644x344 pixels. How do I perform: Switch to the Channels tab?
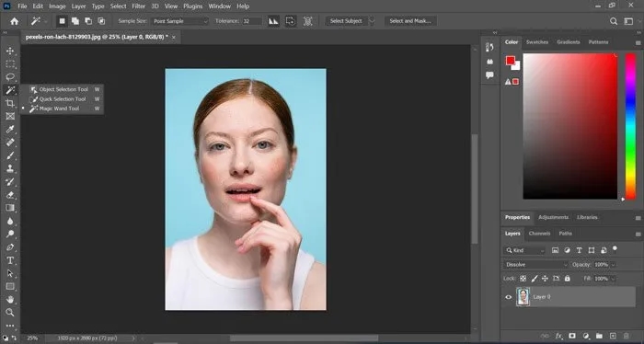tap(539, 233)
